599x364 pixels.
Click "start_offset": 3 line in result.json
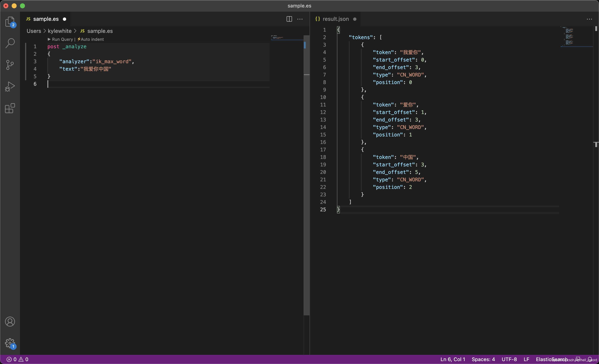pyautogui.click(x=400, y=165)
